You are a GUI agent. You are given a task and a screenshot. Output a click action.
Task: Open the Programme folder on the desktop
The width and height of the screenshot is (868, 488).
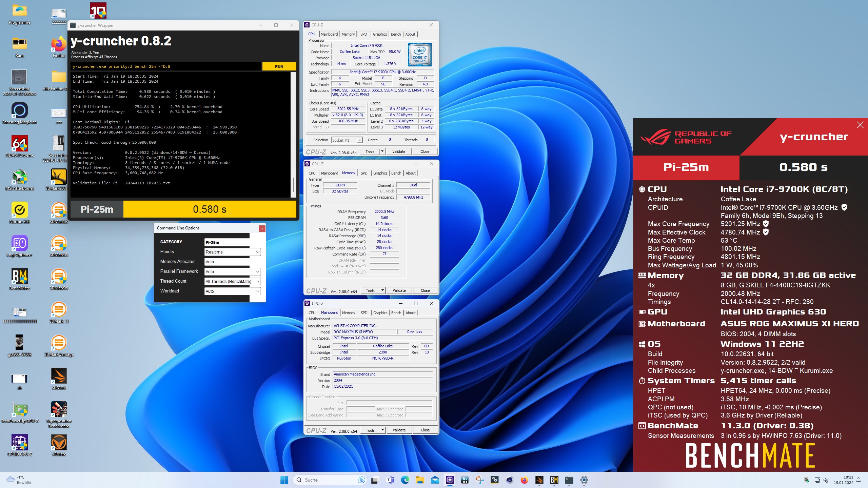coord(20,14)
